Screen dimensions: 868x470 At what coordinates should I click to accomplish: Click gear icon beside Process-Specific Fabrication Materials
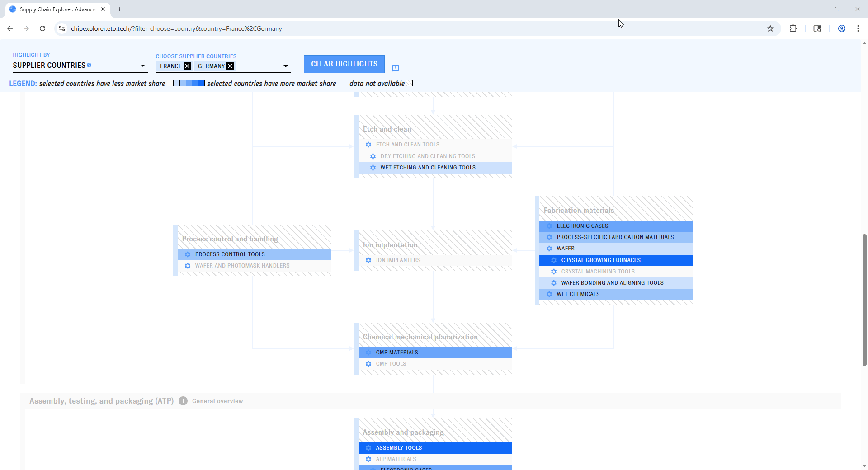[x=549, y=237]
